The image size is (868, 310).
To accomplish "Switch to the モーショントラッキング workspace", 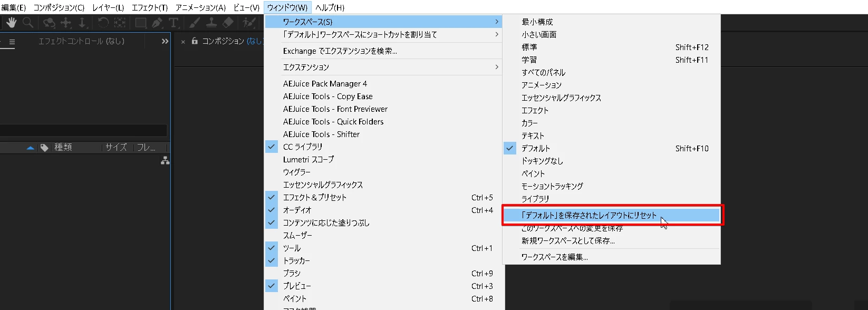I will click(612, 187).
